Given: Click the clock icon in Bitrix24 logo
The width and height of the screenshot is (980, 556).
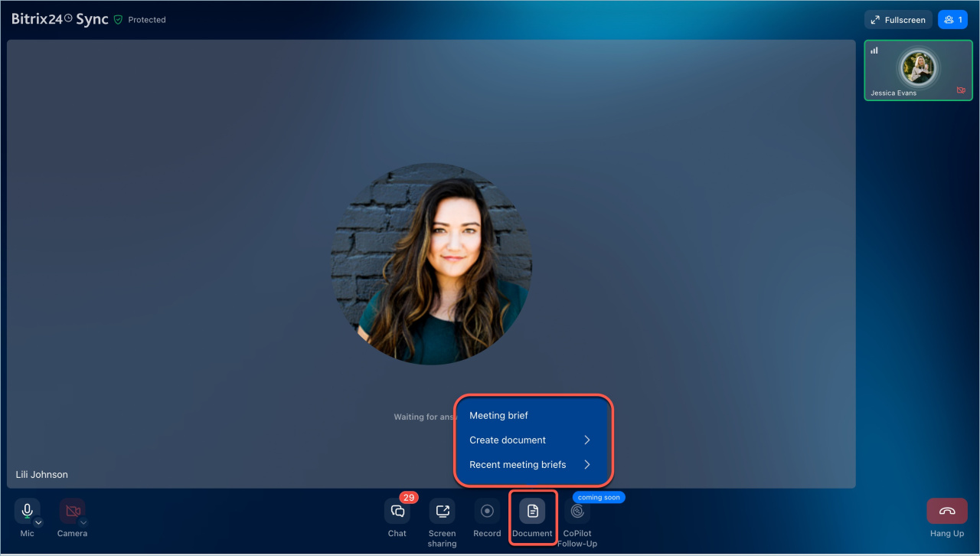Looking at the screenshot, I should coord(68,18).
